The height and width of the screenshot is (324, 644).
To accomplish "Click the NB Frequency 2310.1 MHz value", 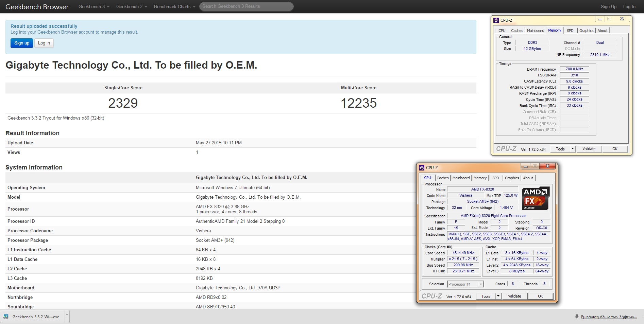I will (x=600, y=55).
